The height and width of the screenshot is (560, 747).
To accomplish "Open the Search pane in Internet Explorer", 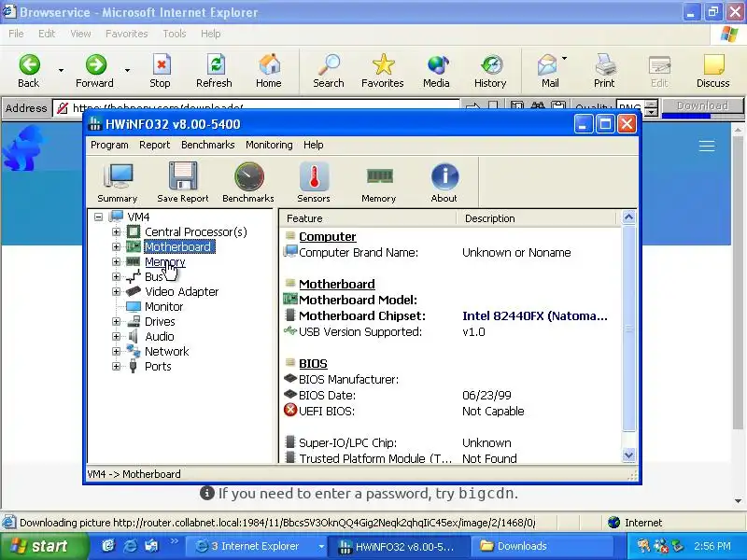I will (x=329, y=71).
